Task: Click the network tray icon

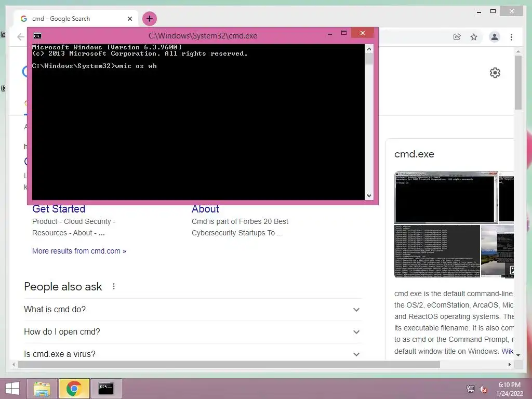Action: coord(471,389)
